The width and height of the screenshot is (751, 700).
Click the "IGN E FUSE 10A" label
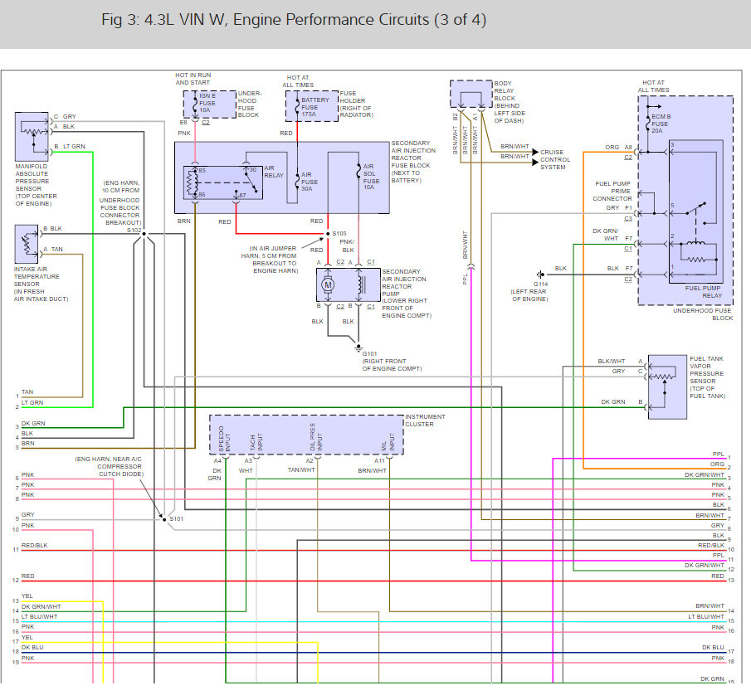[x=207, y=103]
